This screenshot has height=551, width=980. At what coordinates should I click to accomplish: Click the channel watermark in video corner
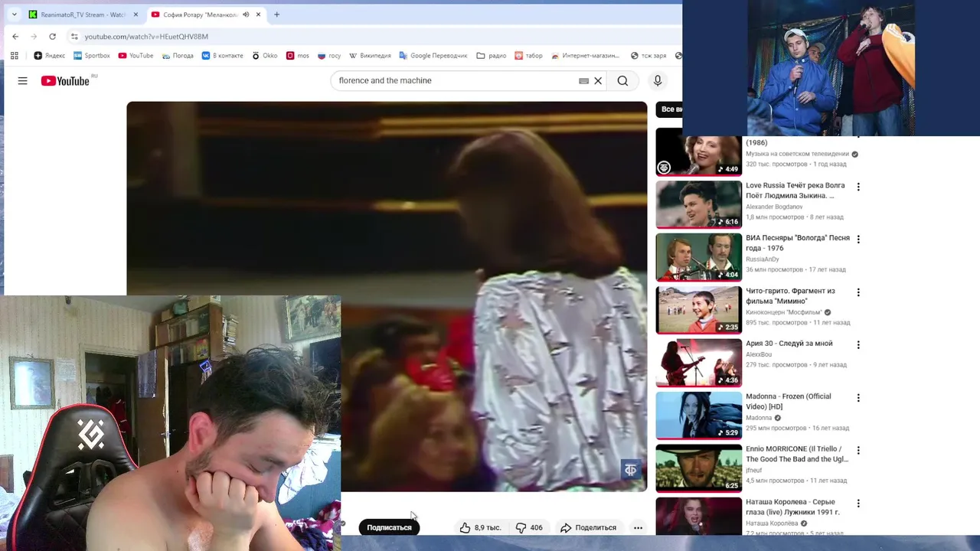(x=630, y=469)
